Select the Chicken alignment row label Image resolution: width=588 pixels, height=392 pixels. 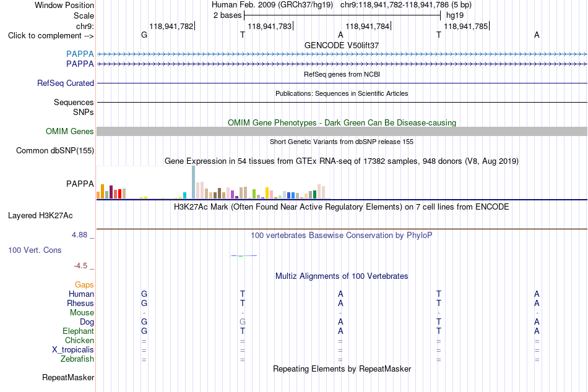coord(79,340)
